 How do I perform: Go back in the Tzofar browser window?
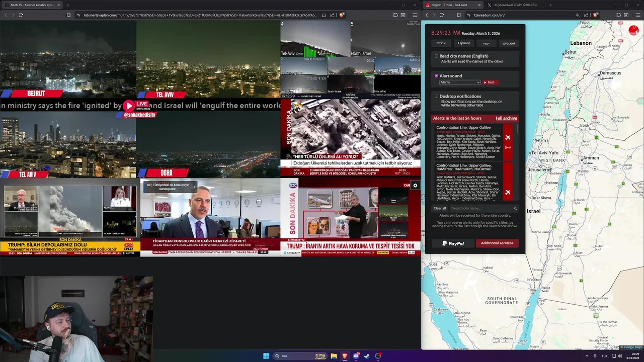tap(427, 15)
